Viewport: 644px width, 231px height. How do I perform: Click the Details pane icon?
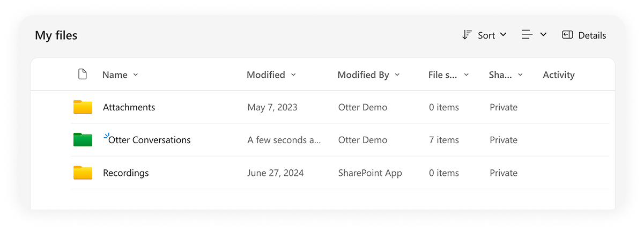pos(567,35)
